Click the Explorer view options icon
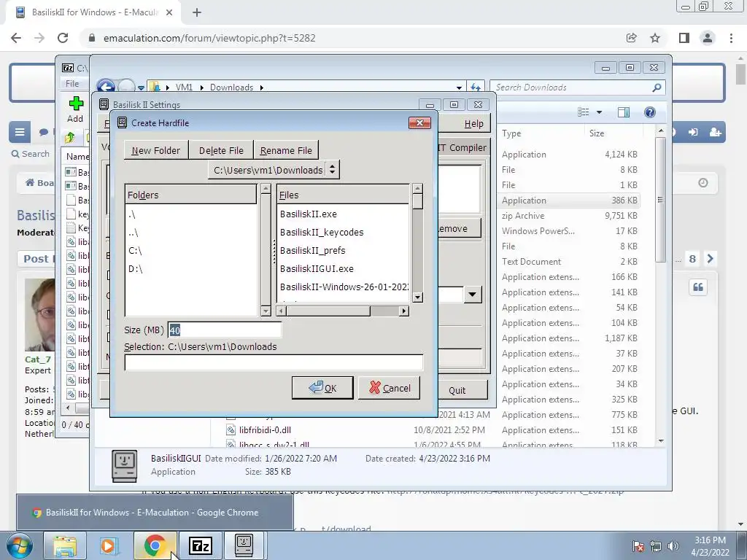 584,112
